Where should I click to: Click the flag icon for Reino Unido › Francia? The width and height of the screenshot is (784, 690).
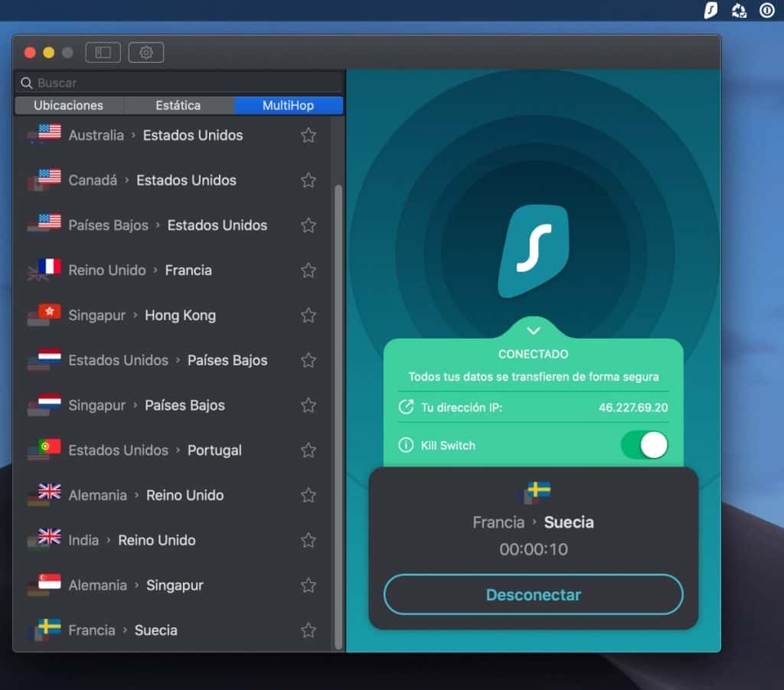tap(44, 270)
